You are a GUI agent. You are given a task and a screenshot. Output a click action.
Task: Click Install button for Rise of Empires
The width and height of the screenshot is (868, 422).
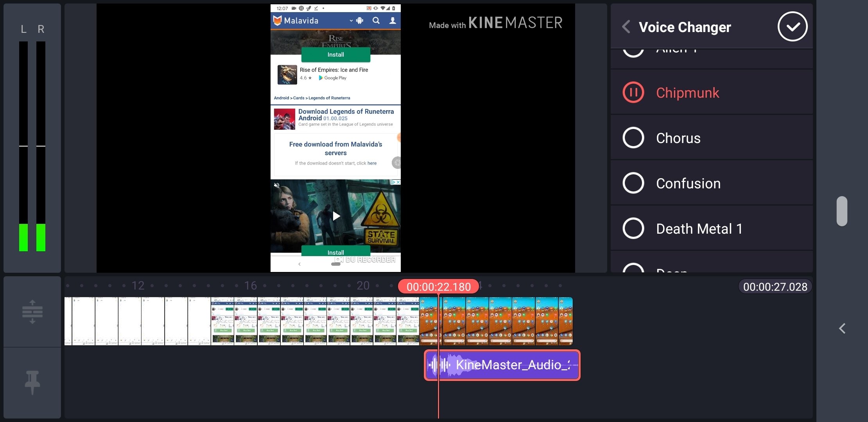(335, 54)
